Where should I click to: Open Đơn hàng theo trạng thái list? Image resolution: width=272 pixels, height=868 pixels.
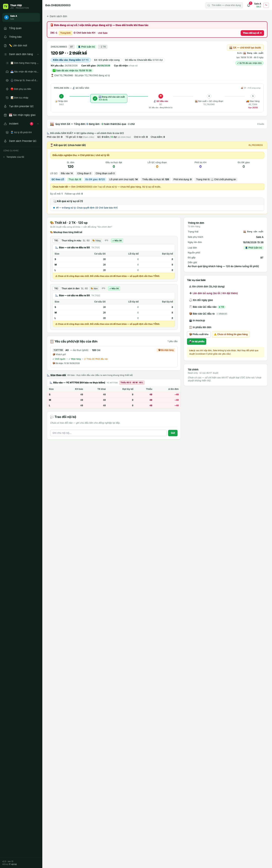tap(22, 63)
